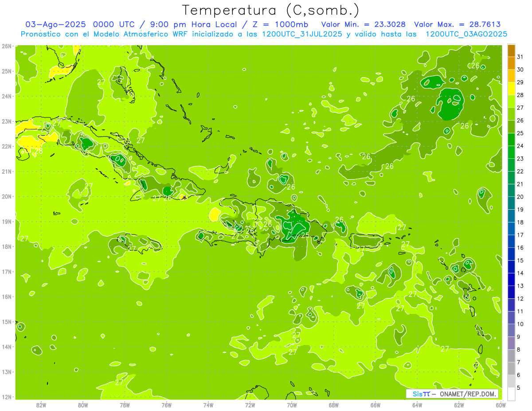Screen dimensions: 532x411
Task: Click the 1200UTC_03AGO2025 valid-until time
Action: pos(466,34)
